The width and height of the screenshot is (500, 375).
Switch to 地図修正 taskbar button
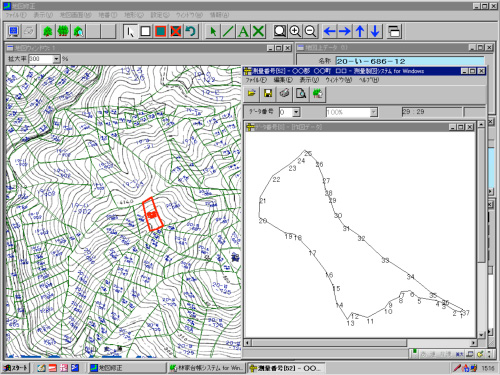(x=127, y=368)
